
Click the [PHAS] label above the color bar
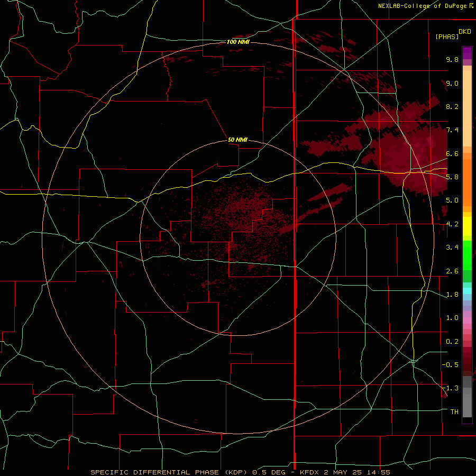coord(447,36)
